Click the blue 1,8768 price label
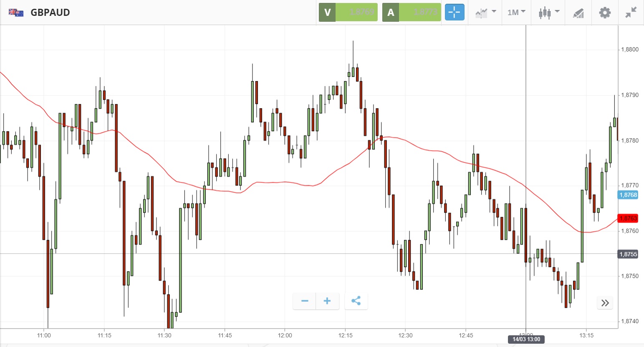644x347 pixels. click(x=628, y=195)
